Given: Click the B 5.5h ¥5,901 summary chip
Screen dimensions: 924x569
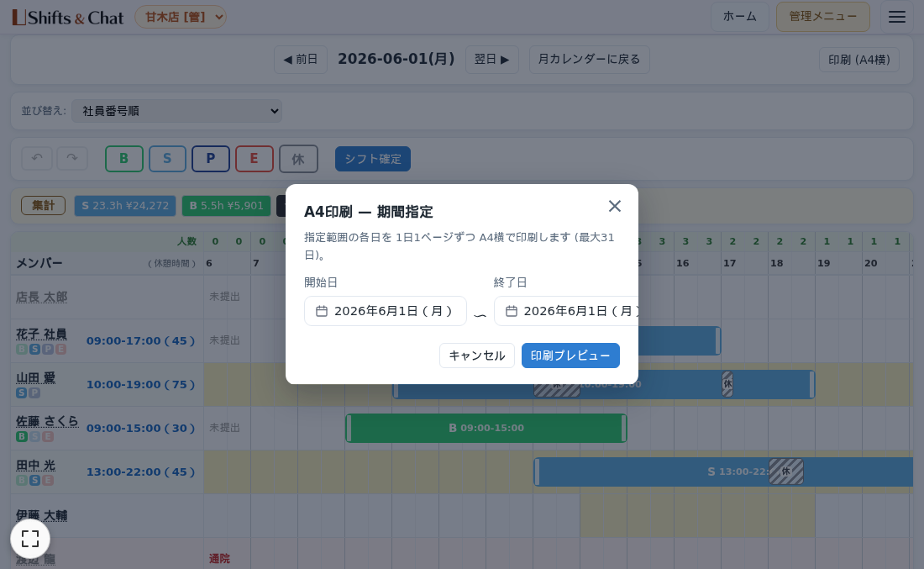Looking at the screenshot, I should [226, 206].
